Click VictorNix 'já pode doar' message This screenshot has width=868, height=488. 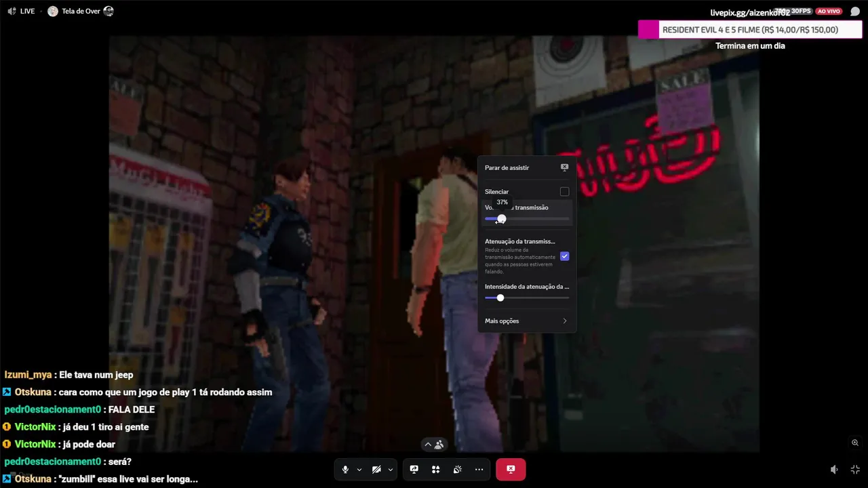(58, 445)
